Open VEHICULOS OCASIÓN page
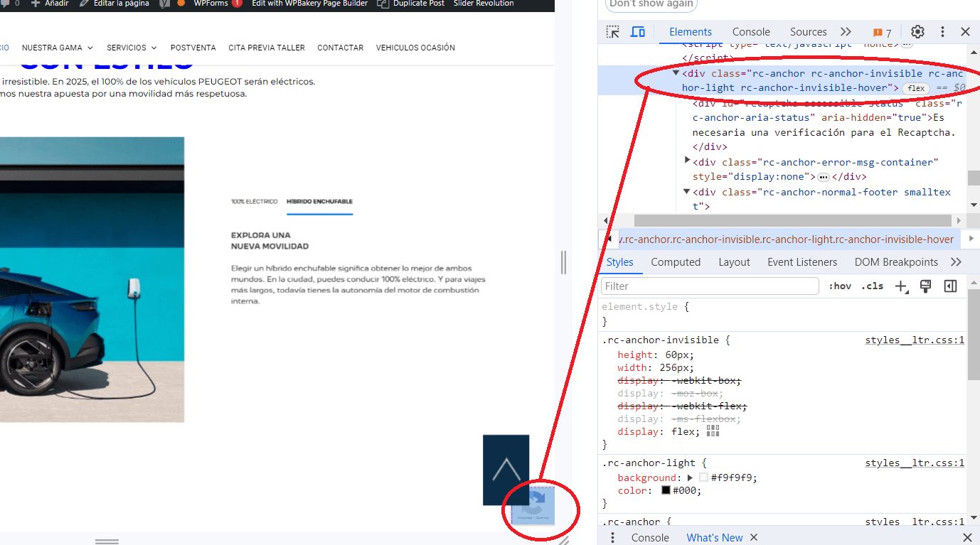The width and height of the screenshot is (980, 545). 415,48
